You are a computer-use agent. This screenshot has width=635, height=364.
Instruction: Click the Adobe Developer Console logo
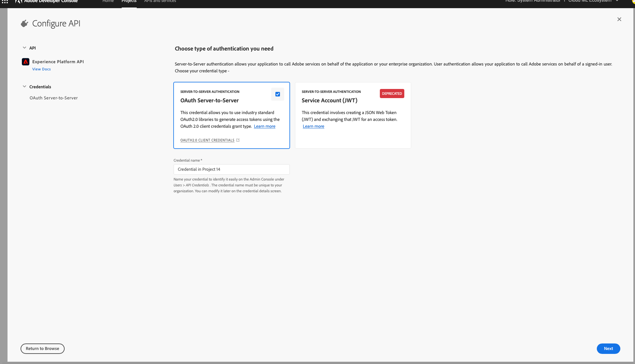[46, 1]
